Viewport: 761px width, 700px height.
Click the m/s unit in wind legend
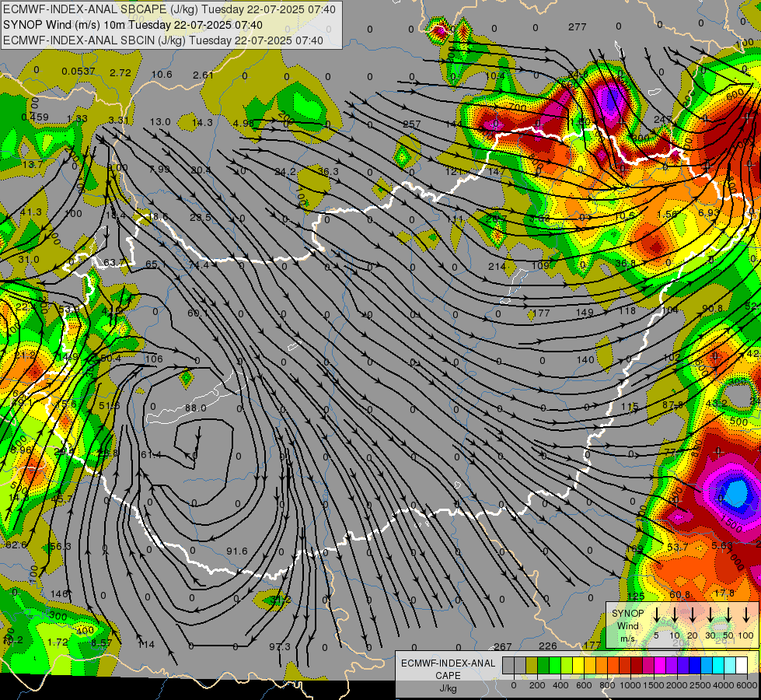click(x=627, y=639)
